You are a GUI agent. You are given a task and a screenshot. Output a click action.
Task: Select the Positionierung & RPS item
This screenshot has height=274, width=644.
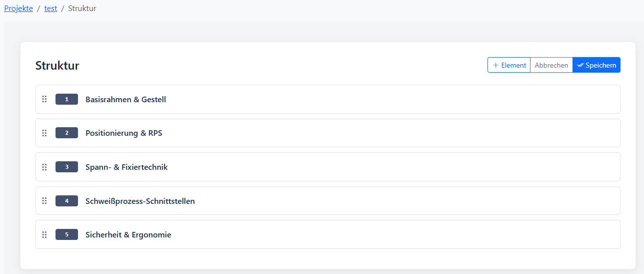(123, 133)
